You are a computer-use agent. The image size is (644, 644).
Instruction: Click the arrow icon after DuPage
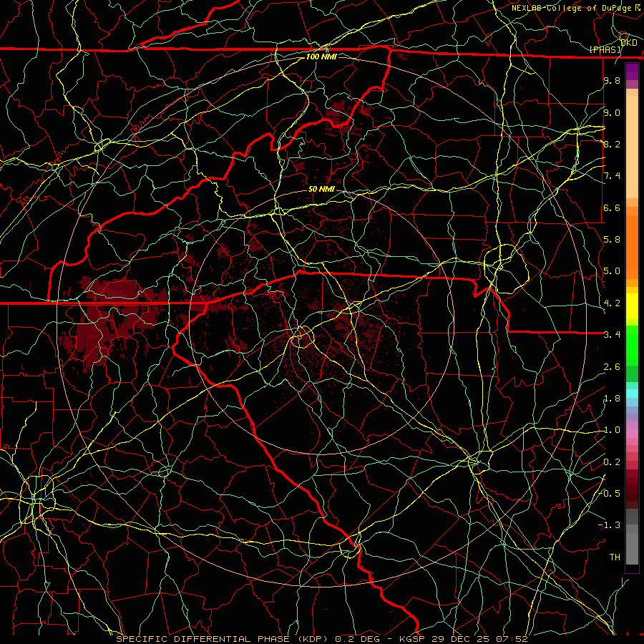click(x=638, y=7)
